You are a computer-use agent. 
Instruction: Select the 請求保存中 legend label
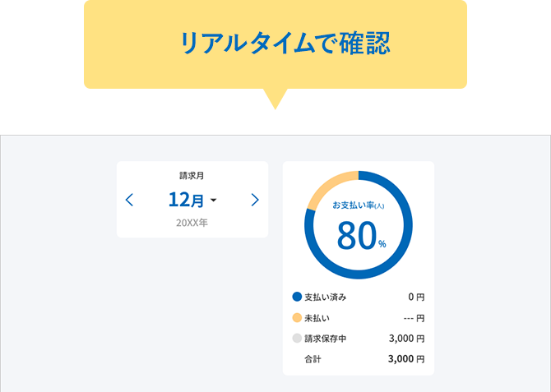326,339
